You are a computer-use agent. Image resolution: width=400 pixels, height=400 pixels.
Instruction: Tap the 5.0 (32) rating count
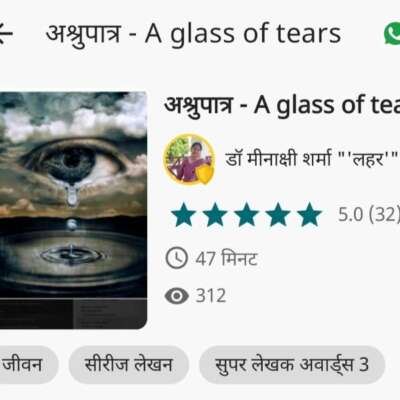[x=369, y=214]
